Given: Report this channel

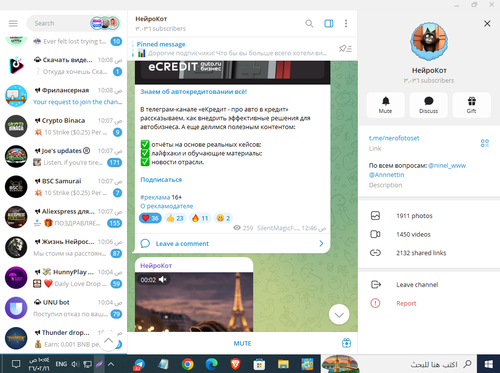Looking at the screenshot, I should click(x=429, y=303).
